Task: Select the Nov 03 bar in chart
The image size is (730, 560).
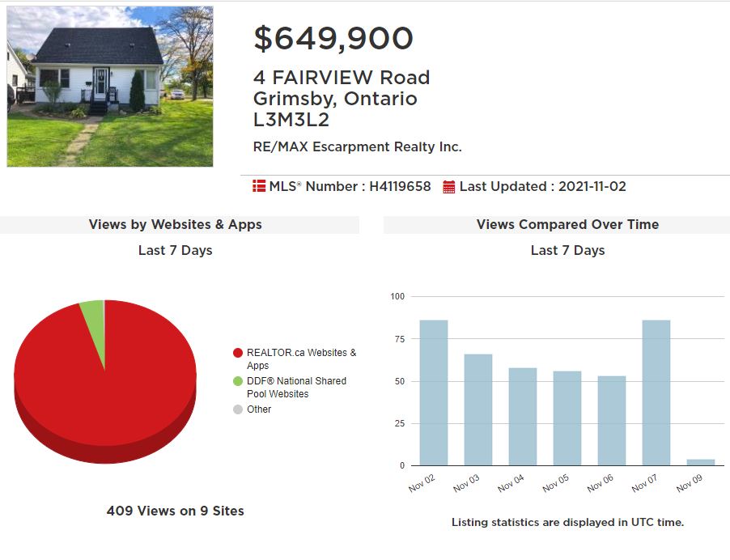Action: click(478, 409)
